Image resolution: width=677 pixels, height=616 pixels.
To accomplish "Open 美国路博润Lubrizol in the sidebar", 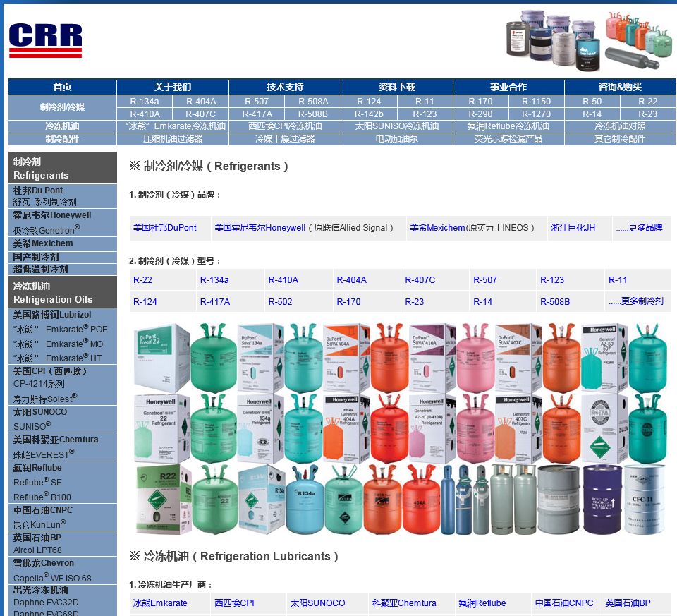I will pos(52,315).
